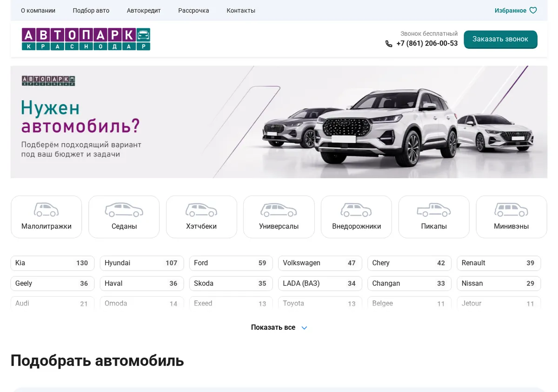This screenshot has height=392, width=558.
Task: Choose the Внедорожники car icon
Action: [x=356, y=210]
